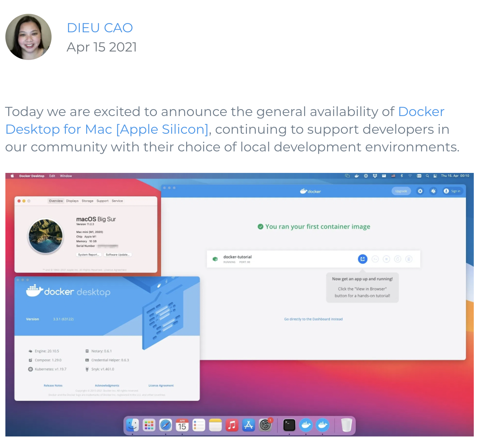Open the Docker Desktop menu
Screen dimensions: 483x448
[x=32, y=176]
